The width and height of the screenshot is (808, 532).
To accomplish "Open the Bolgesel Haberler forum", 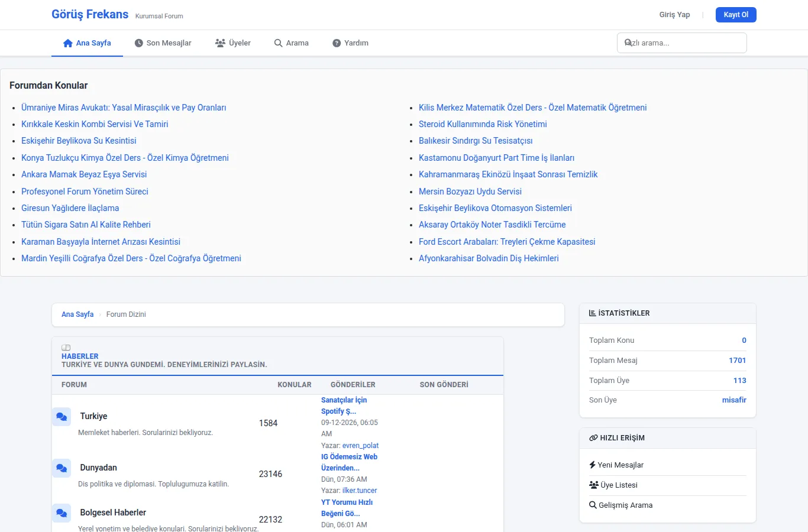I will (113, 512).
